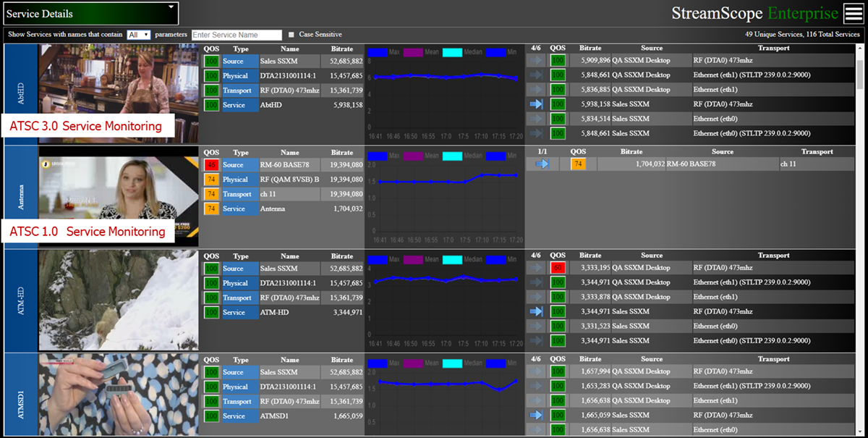This screenshot has height=438, width=868.
Task: Click the arrow in the 5,848,661 Ethernet (eth0) STLTP row
Action: tap(536, 133)
